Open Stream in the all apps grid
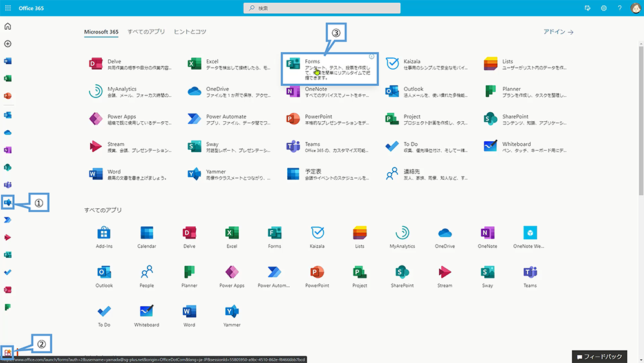644x363 pixels. 445,277
